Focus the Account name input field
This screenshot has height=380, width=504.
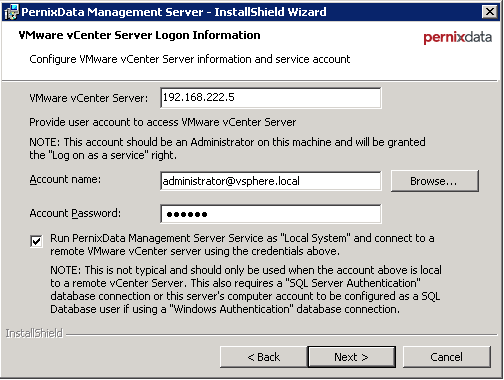tap(271, 181)
